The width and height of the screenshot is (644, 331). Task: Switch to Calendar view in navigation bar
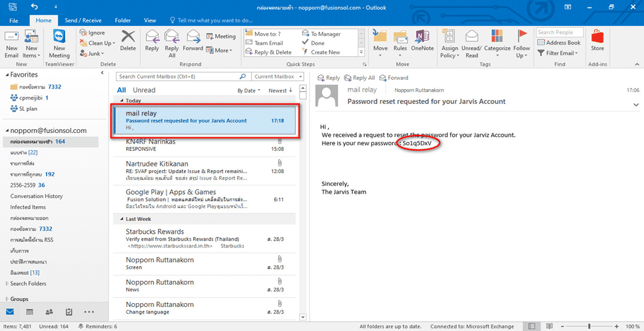[x=30, y=312]
